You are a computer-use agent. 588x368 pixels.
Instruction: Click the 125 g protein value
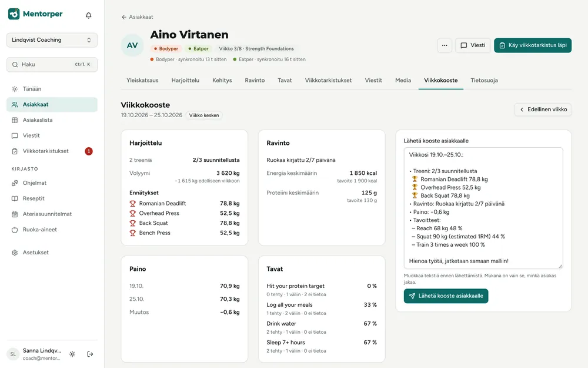pyautogui.click(x=369, y=193)
